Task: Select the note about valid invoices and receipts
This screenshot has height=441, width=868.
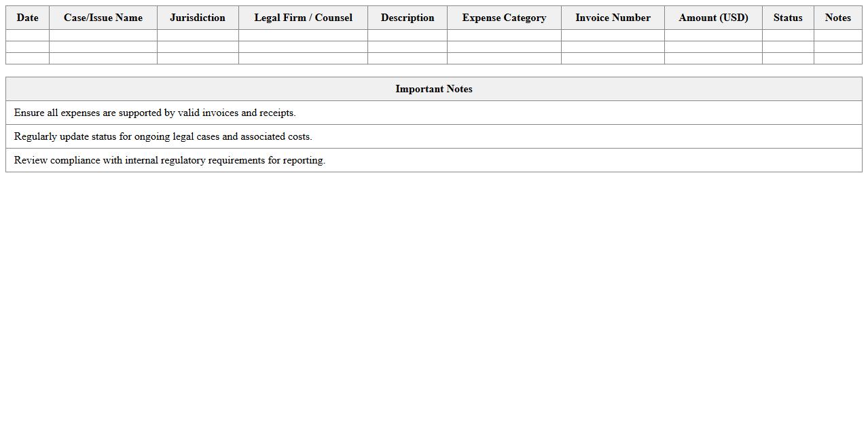Action: [433, 113]
